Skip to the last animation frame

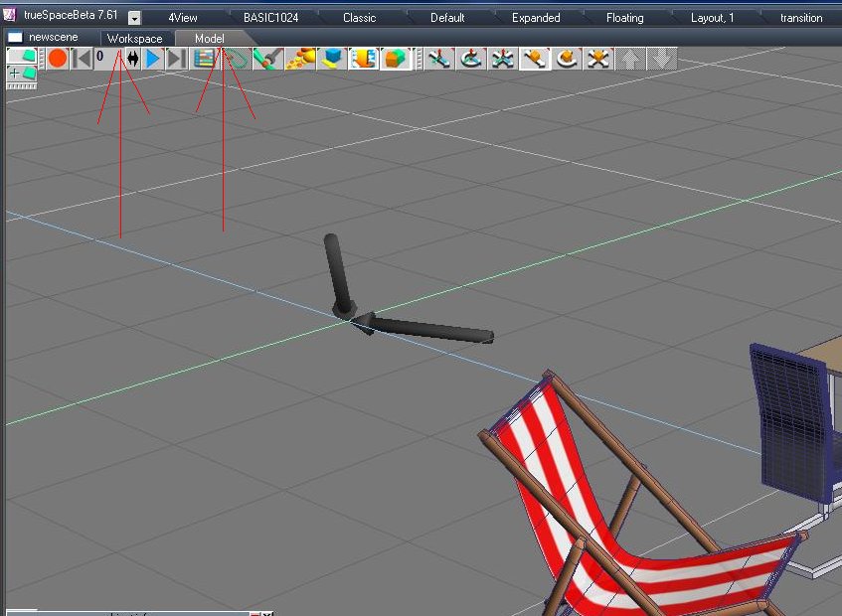[x=177, y=58]
